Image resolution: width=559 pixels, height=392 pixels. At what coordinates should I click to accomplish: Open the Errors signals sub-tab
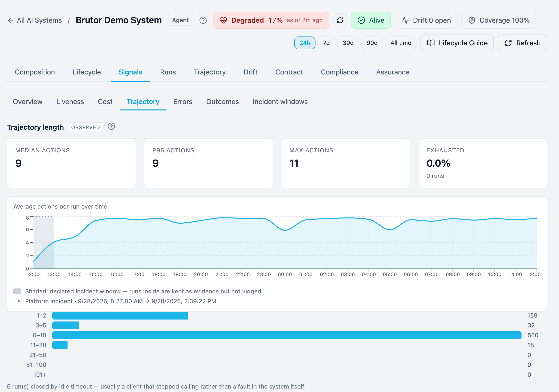[x=183, y=102]
